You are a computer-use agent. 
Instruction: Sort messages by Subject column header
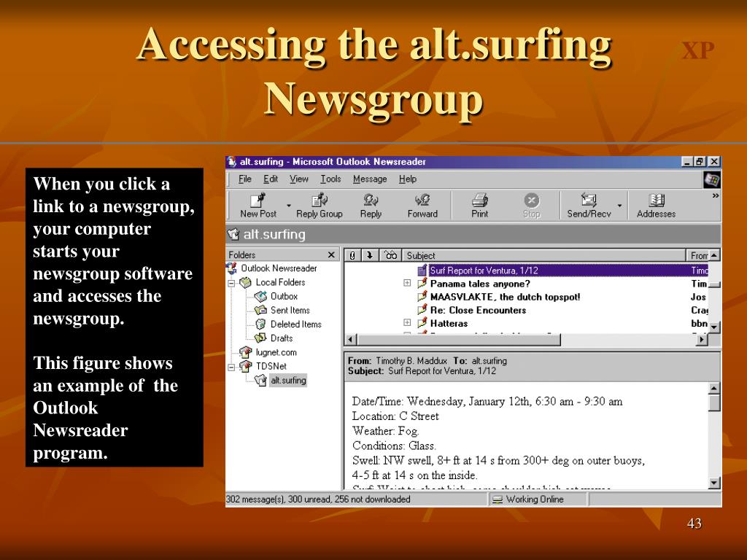click(543, 255)
